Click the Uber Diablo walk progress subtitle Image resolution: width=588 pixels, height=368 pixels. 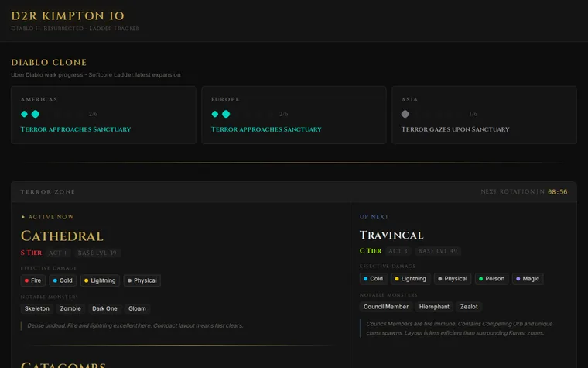click(x=96, y=74)
